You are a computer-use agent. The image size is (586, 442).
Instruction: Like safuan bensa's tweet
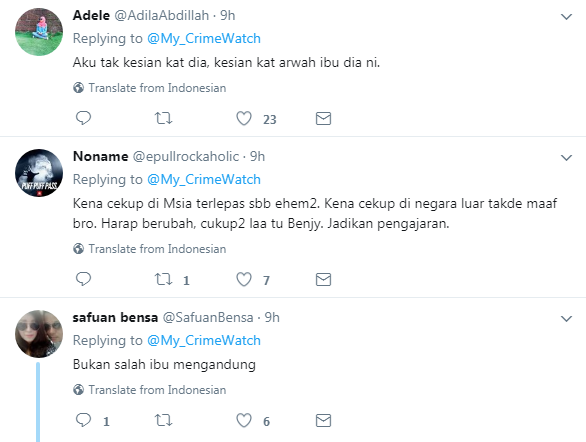(x=244, y=421)
